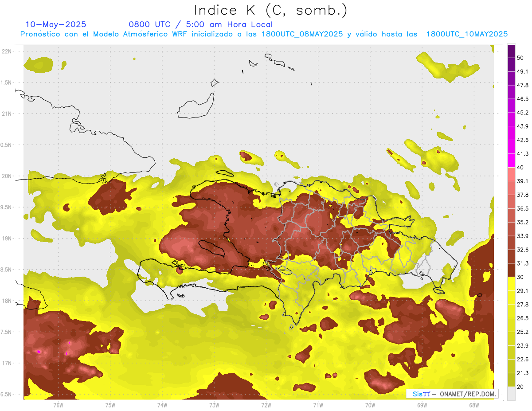532x411 pixels.
Task: Pick the olive swatch between 20 and 21.3
Action: 511,380
